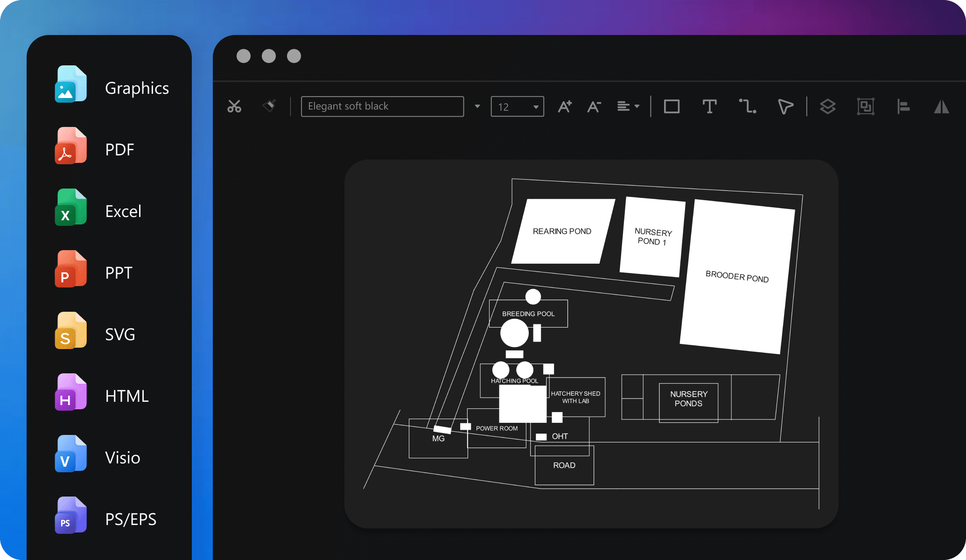This screenshot has height=560, width=966.
Task: Select the text tool icon
Action: pyautogui.click(x=709, y=105)
